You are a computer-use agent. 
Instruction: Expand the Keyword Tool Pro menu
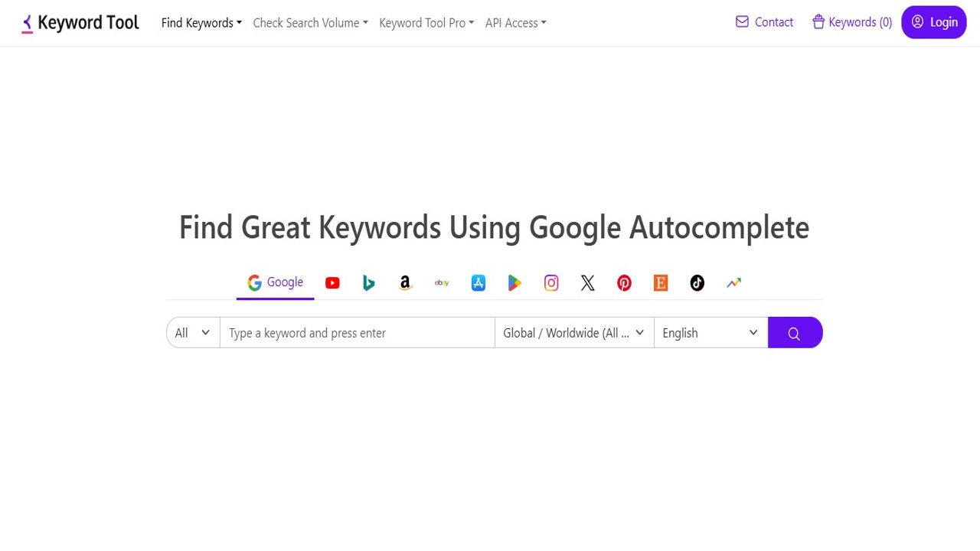(426, 23)
